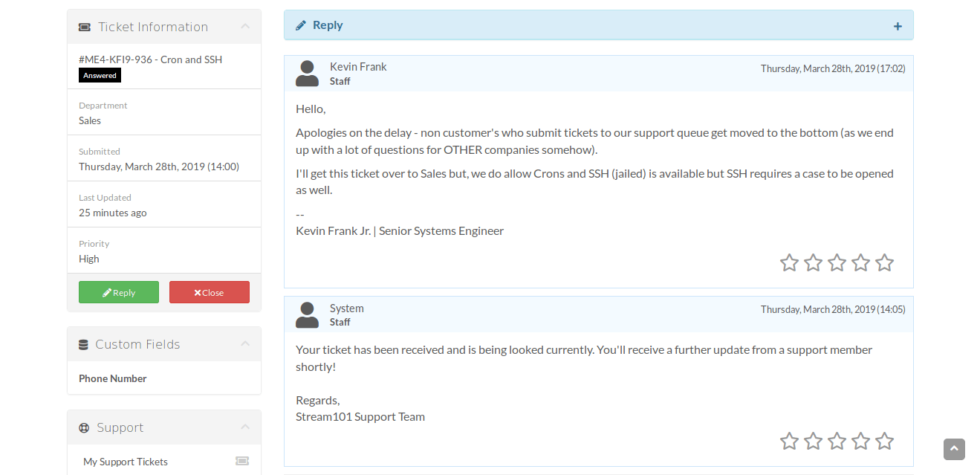
Task: Click the Reply heading in the blue bar
Action: (328, 25)
